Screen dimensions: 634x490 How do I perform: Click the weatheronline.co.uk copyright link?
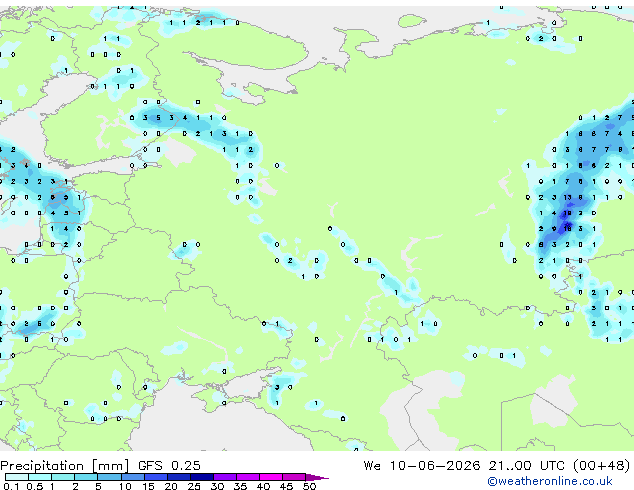pyautogui.click(x=550, y=481)
